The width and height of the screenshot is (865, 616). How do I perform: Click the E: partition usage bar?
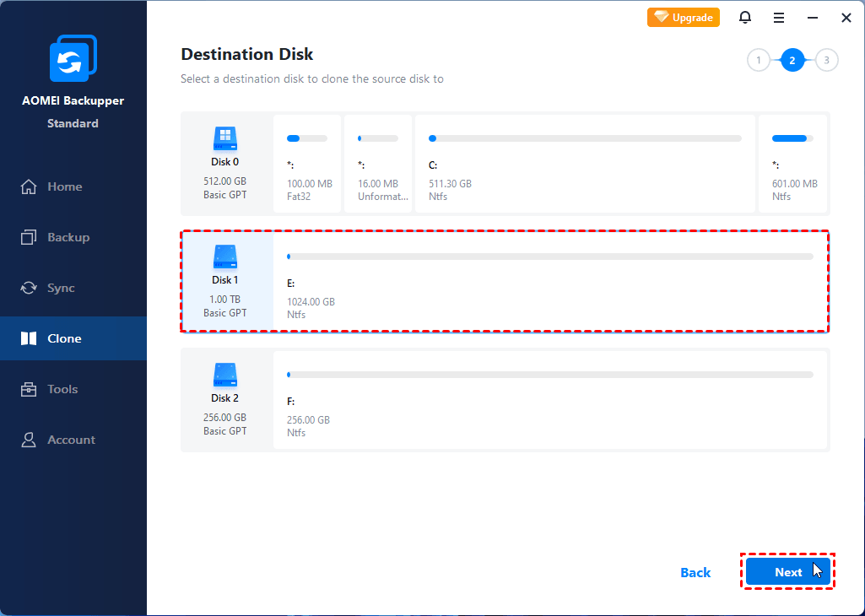[x=550, y=256]
